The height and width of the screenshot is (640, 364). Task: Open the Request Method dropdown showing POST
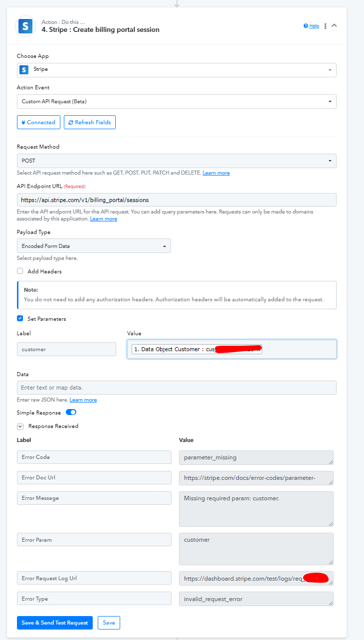pyautogui.click(x=177, y=161)
